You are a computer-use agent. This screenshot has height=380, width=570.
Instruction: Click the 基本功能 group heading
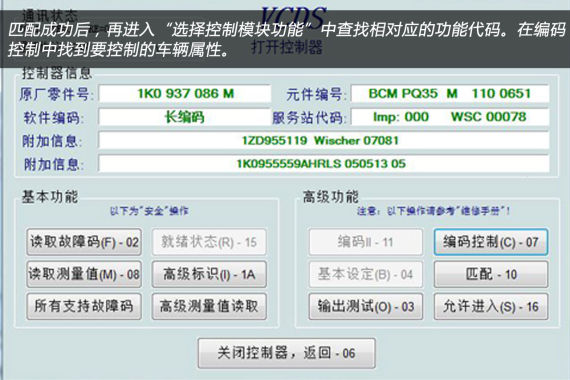[50, 197]
